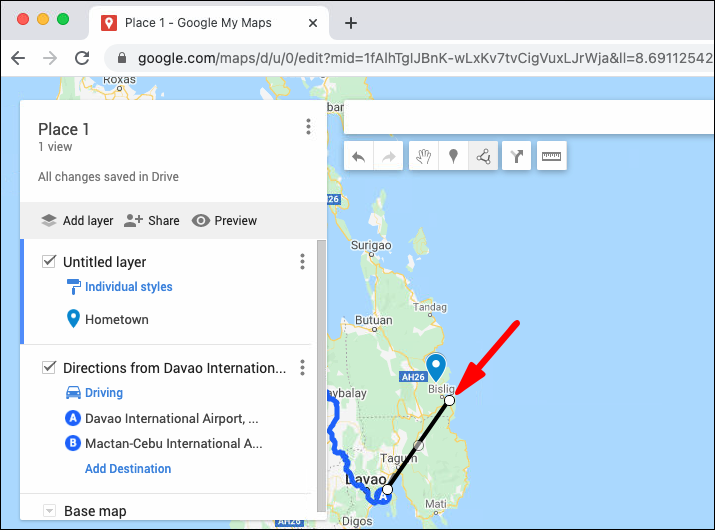
Task: Click the Preview eye icon
Action: (x=201, y=220)
